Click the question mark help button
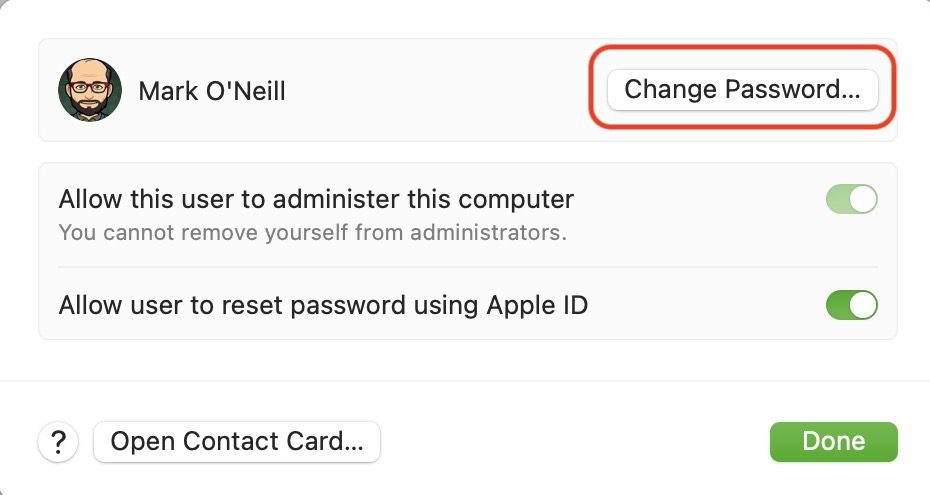 (59, 442)
